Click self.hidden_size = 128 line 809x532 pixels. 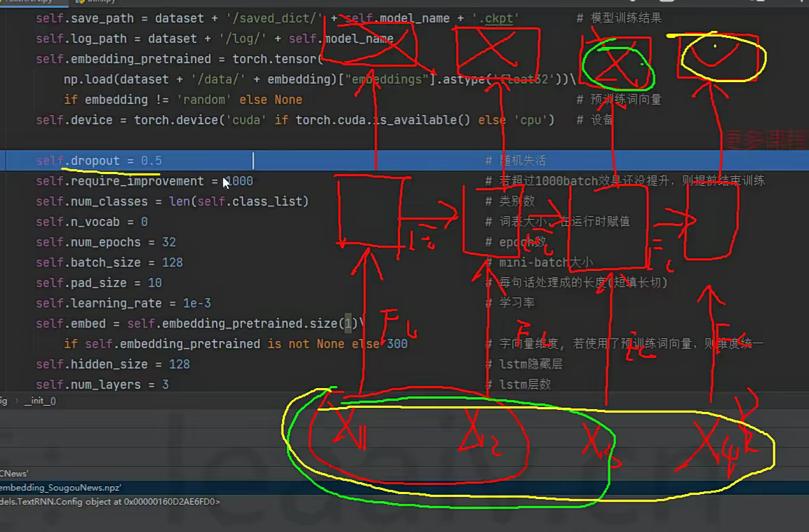click(x=112, y=364)
